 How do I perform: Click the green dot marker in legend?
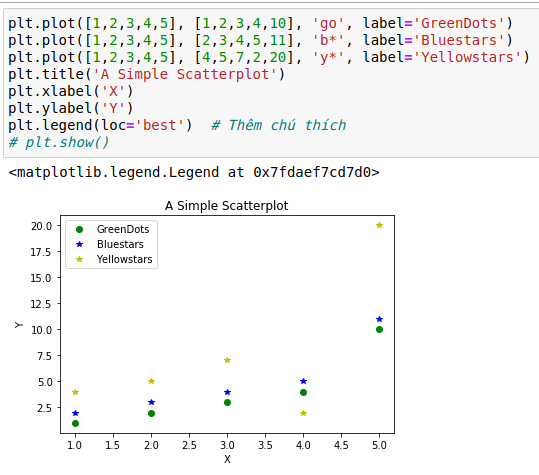pos(79,229)
